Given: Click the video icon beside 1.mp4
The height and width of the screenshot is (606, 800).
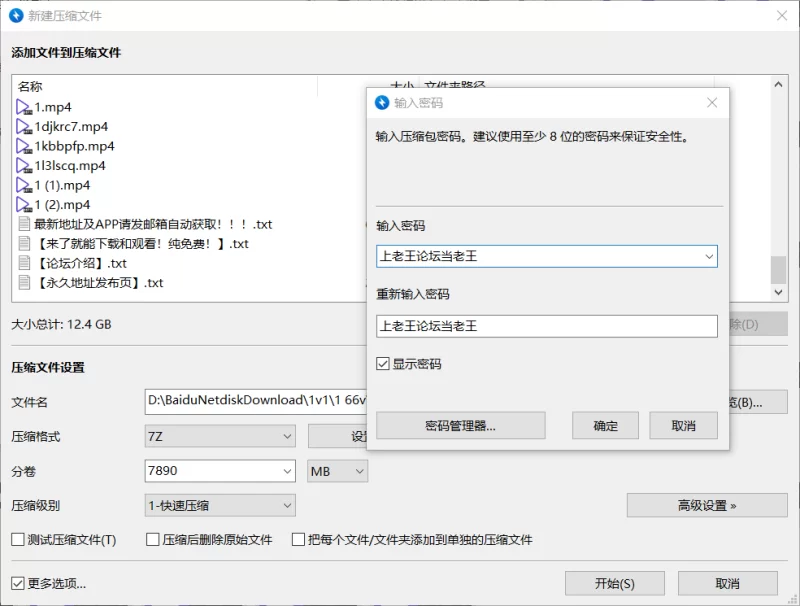Looking at the screenshot, I should tap(24, 107).
